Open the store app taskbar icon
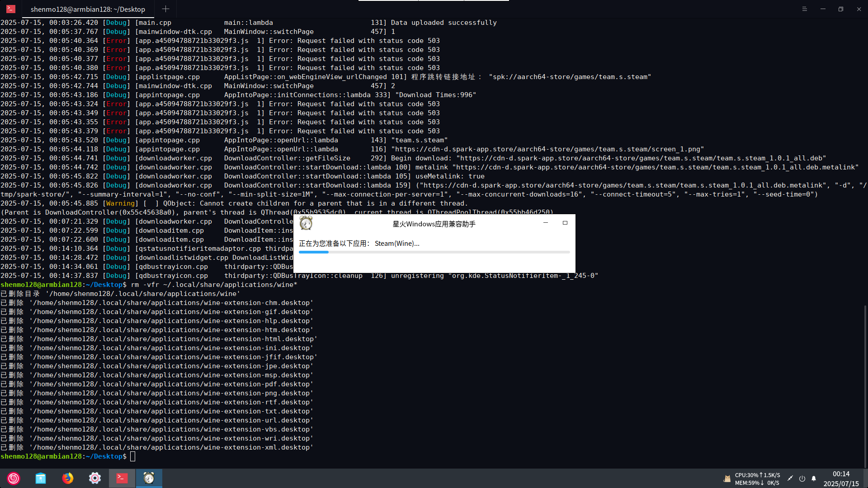This screenshot has width=868, height=488. (x=41, y=478)
